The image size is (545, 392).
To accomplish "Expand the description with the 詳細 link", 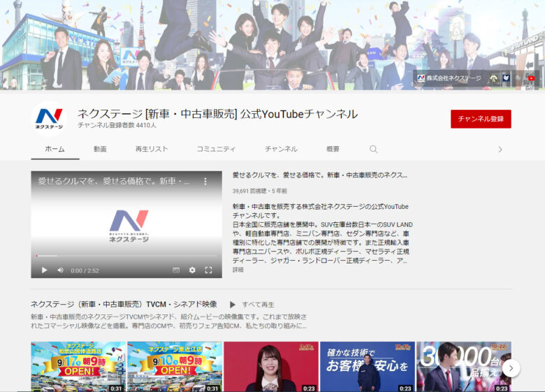I will [x=238, y=270].
